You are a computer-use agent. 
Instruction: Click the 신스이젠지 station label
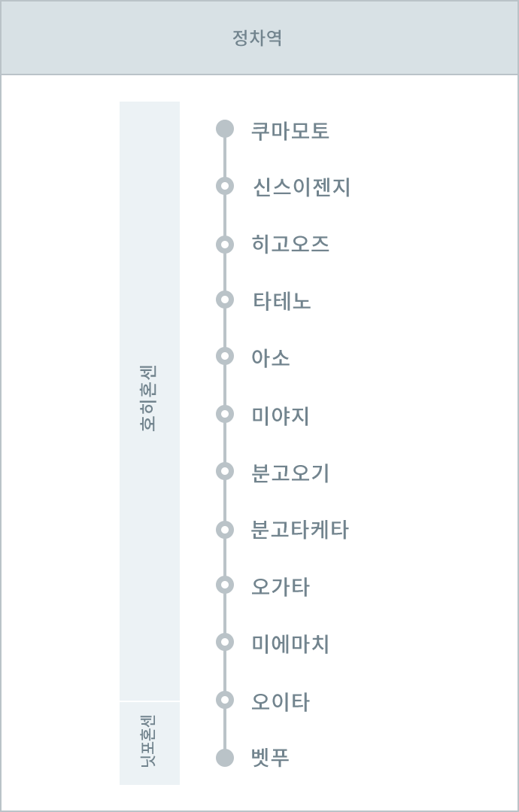pos(302,187)
